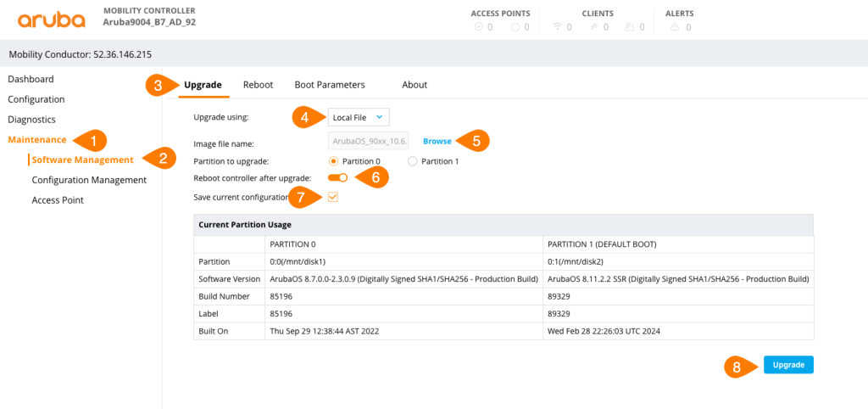Click the access points up checkmark icon
868x409 pixels.
click(x=478, y=27)
